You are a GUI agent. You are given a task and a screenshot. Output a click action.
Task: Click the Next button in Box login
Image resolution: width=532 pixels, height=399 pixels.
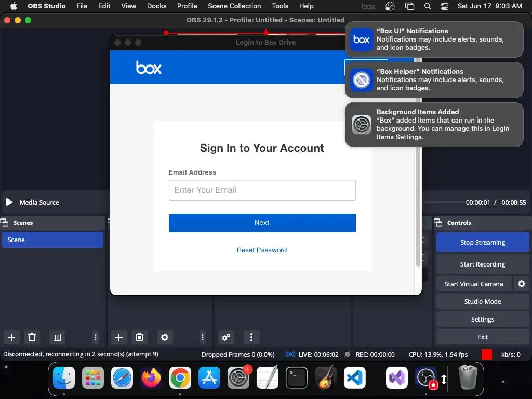(262, 222)
